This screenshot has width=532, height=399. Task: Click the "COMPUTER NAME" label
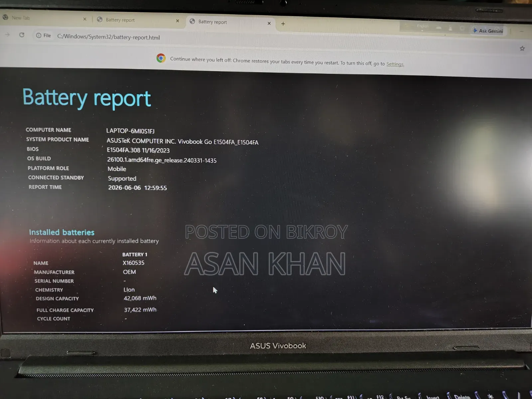coord(49,130)
